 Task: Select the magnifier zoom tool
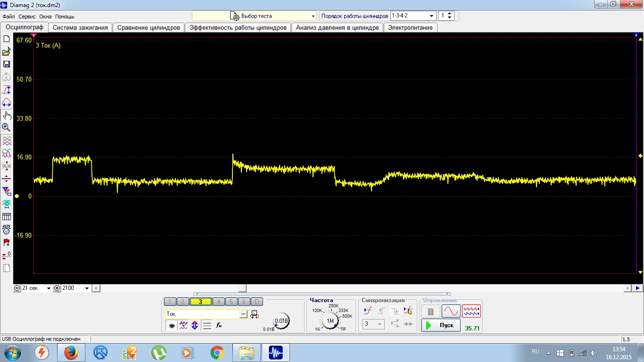pos(7,127)
